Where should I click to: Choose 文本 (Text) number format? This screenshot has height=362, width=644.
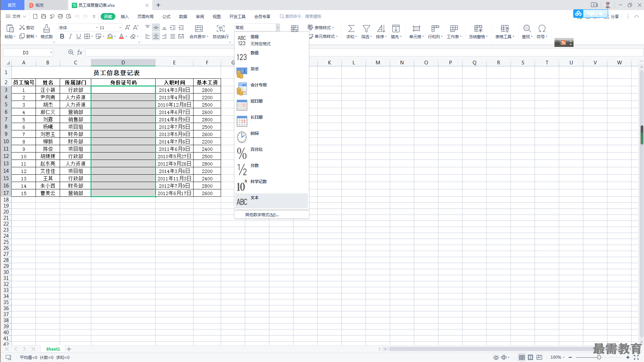click(271, 201)
